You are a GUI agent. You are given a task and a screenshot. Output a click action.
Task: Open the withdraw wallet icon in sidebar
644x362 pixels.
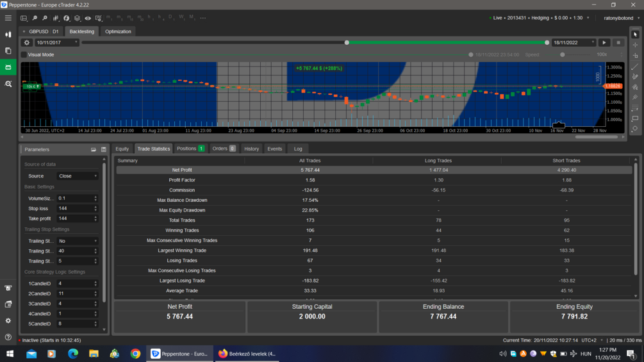click(x=8, y=304)
